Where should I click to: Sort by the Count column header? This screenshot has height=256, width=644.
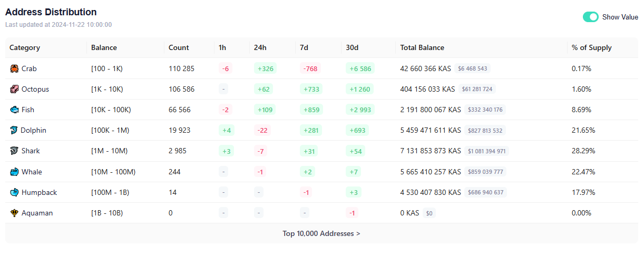pos(179,47)
